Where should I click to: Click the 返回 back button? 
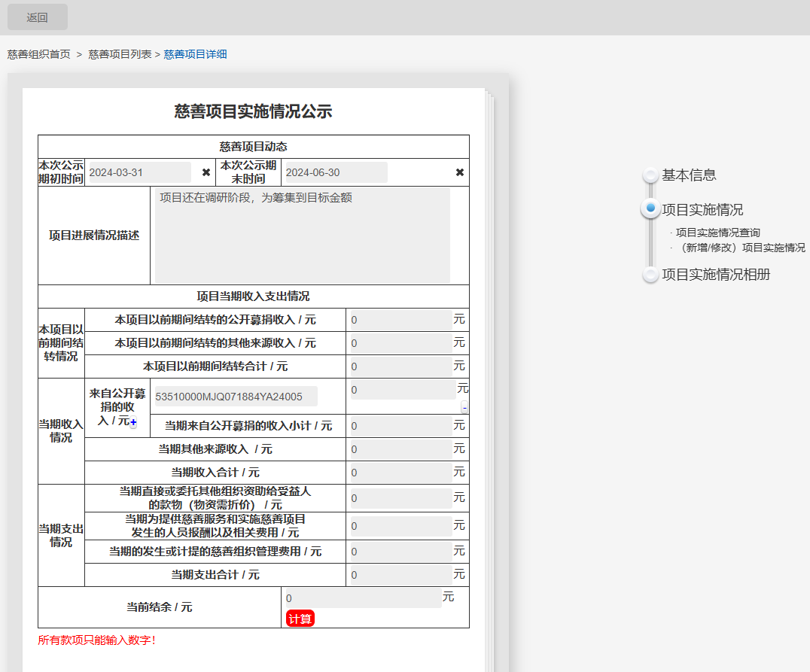[x=37, y=17]
